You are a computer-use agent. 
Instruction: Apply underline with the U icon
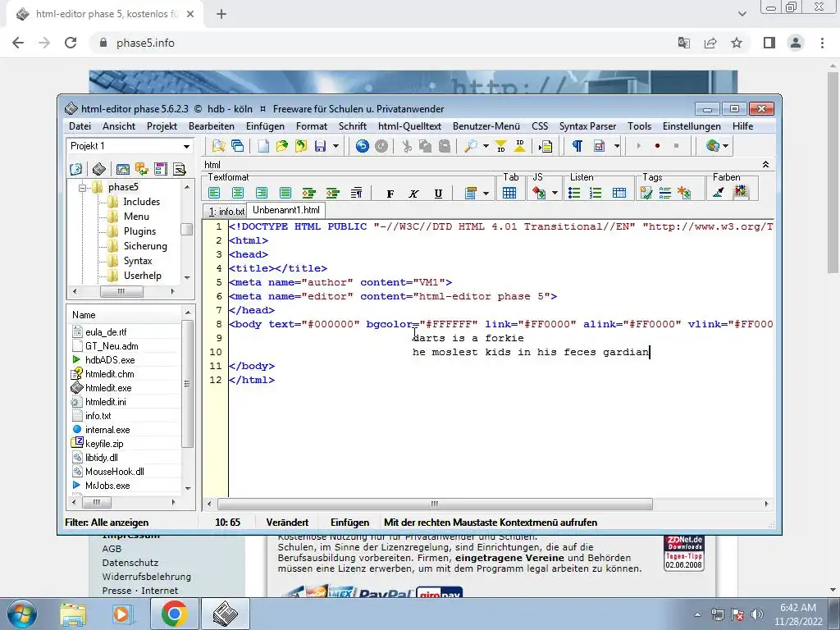point(438,194)
